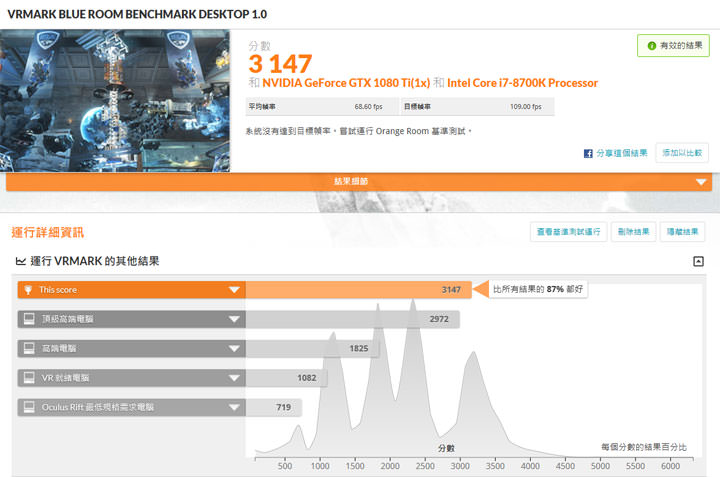The height and width of the screenshot is (477, 720).
Task: Click the green info icon on 有效的結果
Action: (x=652, y=46)
